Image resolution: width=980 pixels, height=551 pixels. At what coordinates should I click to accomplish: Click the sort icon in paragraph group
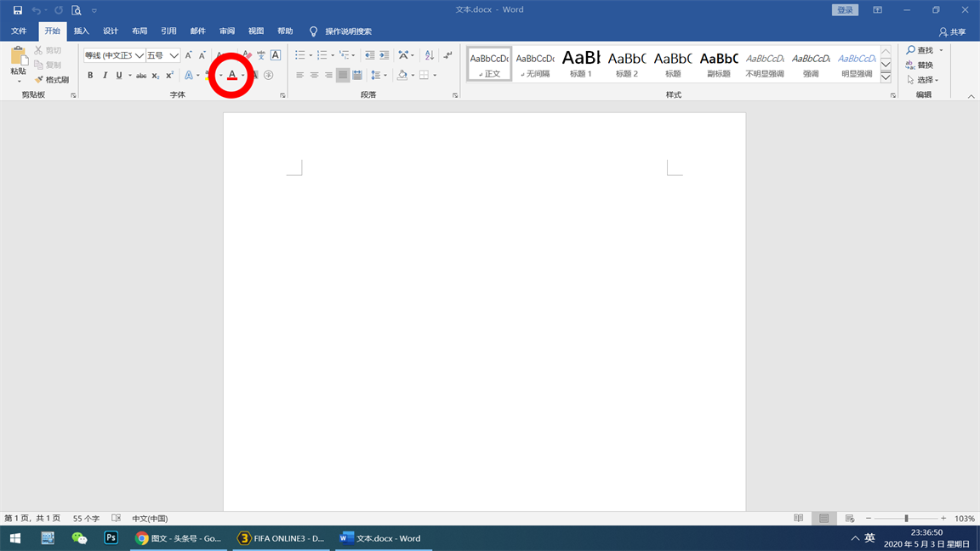coord(429,55)
